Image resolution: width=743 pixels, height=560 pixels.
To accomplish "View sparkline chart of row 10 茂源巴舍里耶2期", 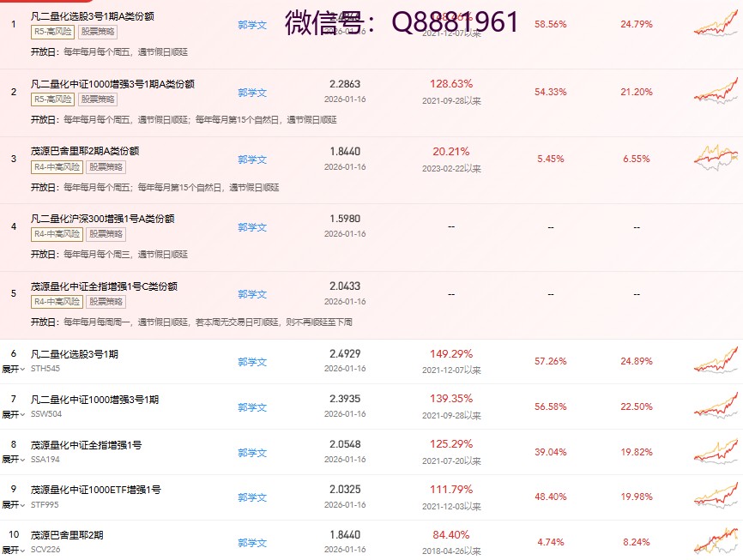I will pos(716,542).
